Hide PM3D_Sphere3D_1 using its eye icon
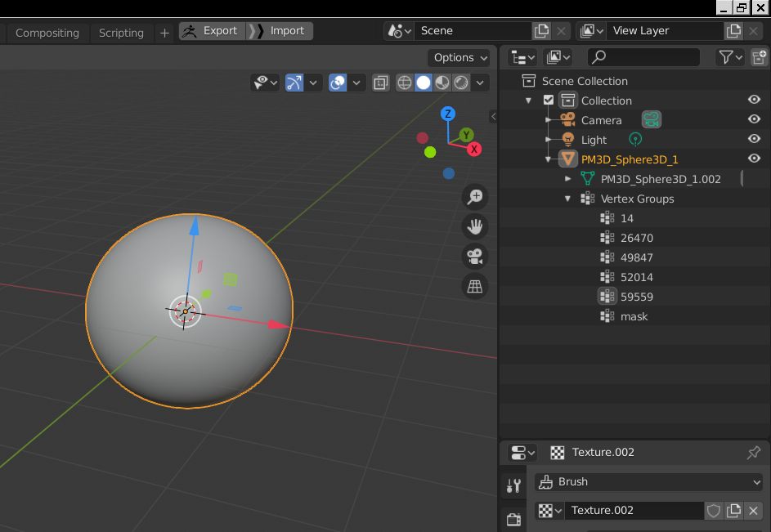 tap(754, 159)
